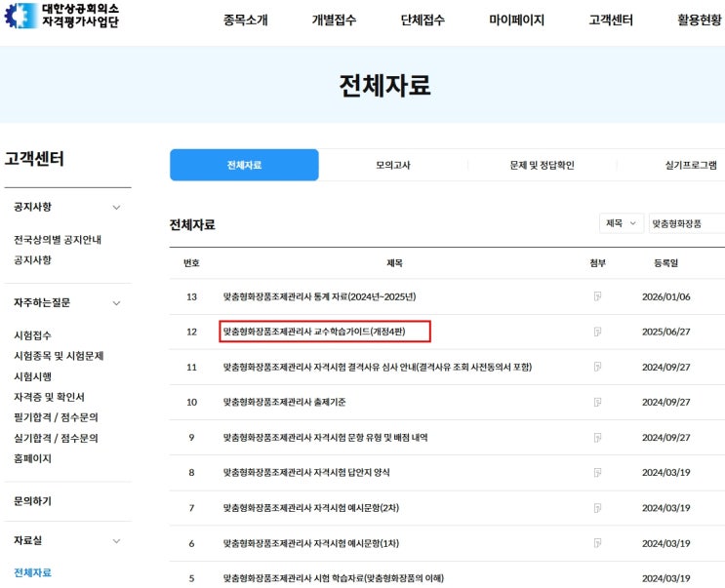Collapse the 자주하는질문 sidebar section chevron

click(x=116, y=303)
